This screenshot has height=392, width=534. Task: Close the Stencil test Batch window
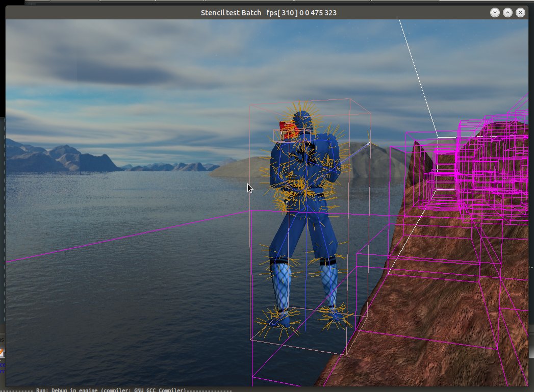click(x=520, y=12)
